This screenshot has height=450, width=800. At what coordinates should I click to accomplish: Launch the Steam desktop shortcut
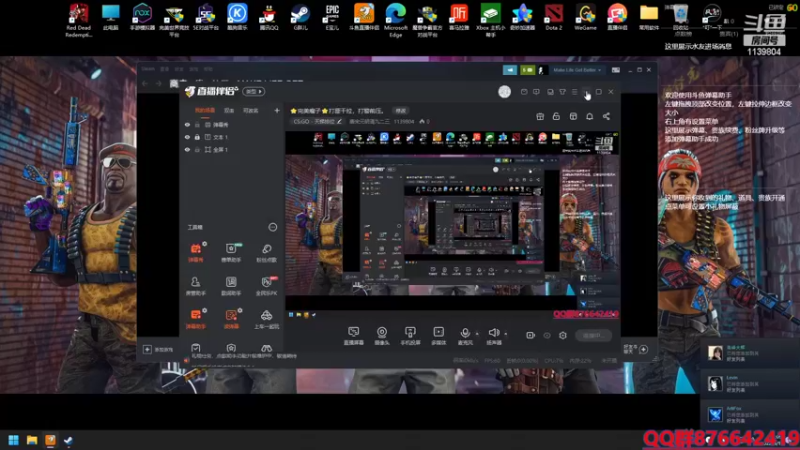[301, 16]
